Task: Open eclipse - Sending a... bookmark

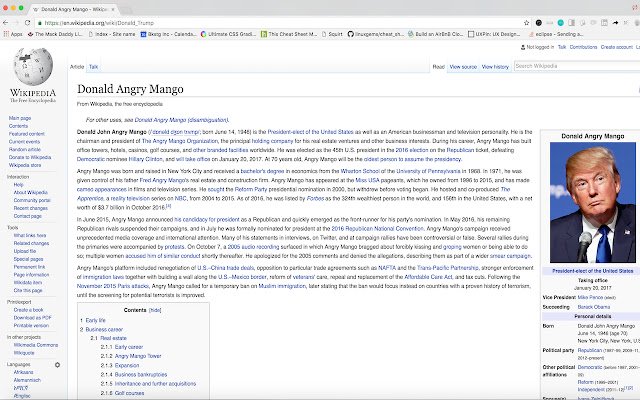Action: [x=556, y=34]
